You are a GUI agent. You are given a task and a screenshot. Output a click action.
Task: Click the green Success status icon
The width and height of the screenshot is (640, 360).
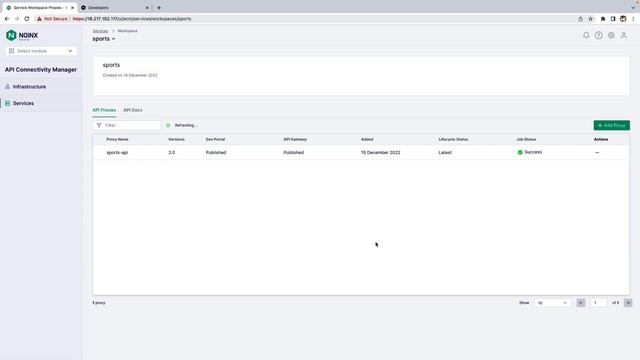520,152
